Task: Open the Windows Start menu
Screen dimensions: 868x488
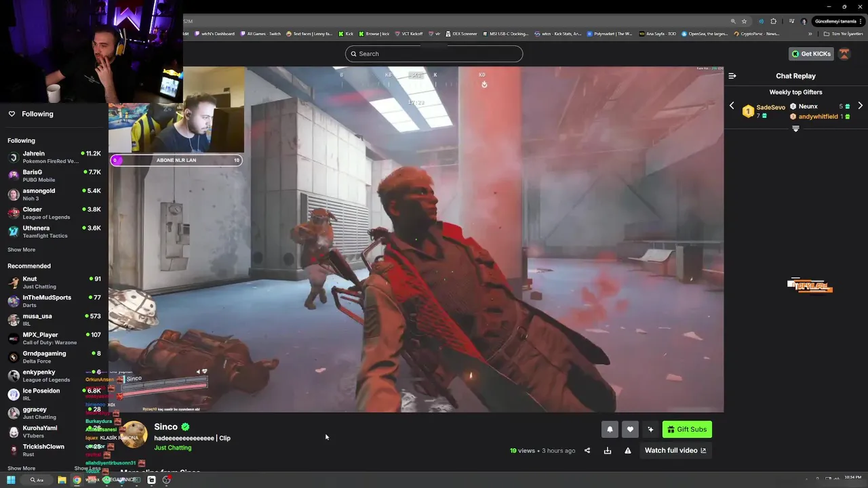Action: point(11,480)
